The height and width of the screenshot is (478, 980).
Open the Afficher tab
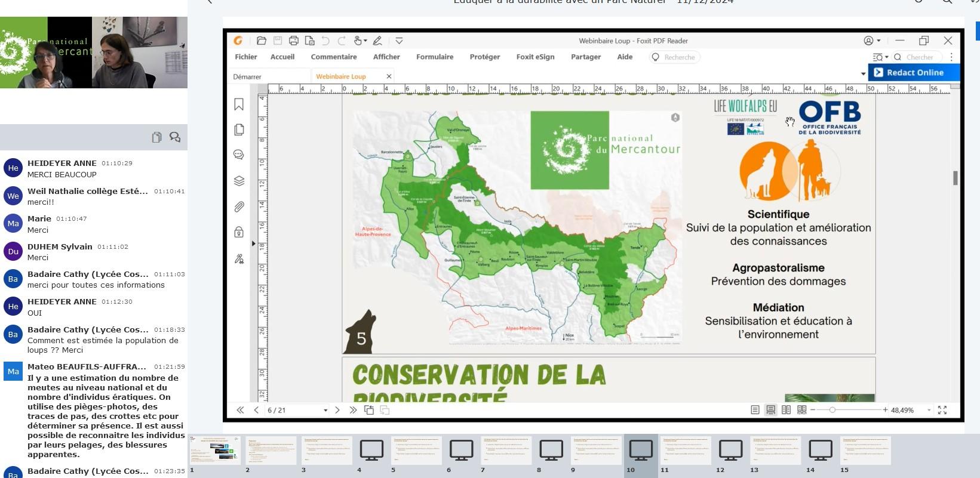(x=386, y=57)
